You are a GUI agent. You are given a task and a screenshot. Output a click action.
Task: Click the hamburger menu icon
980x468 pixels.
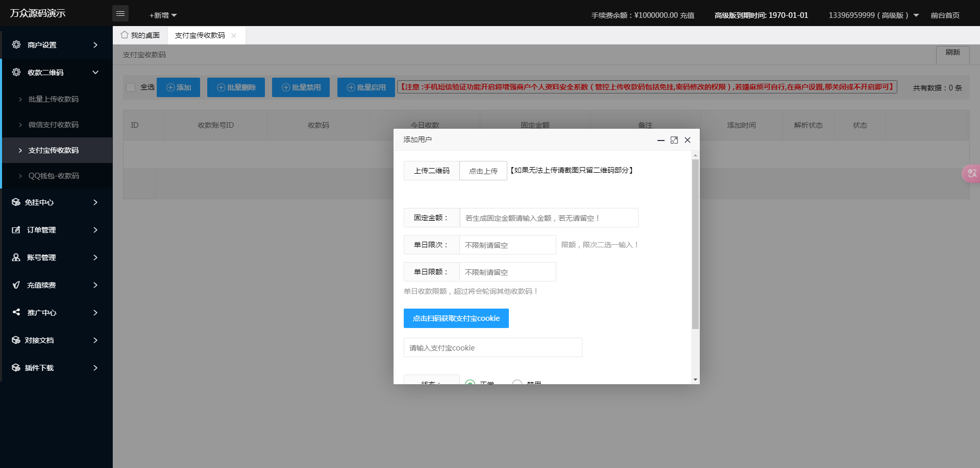120,13
